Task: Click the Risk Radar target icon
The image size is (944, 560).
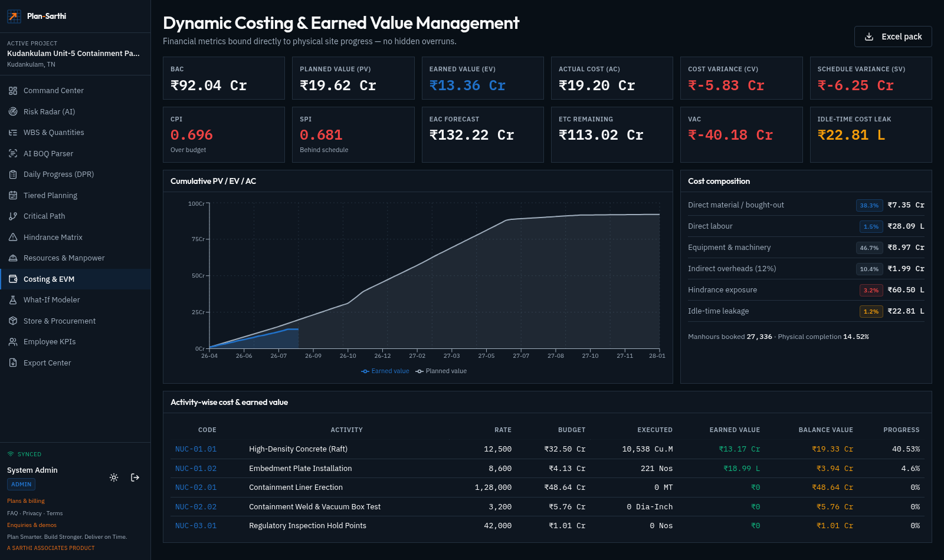Action: (x=13, y=111)
